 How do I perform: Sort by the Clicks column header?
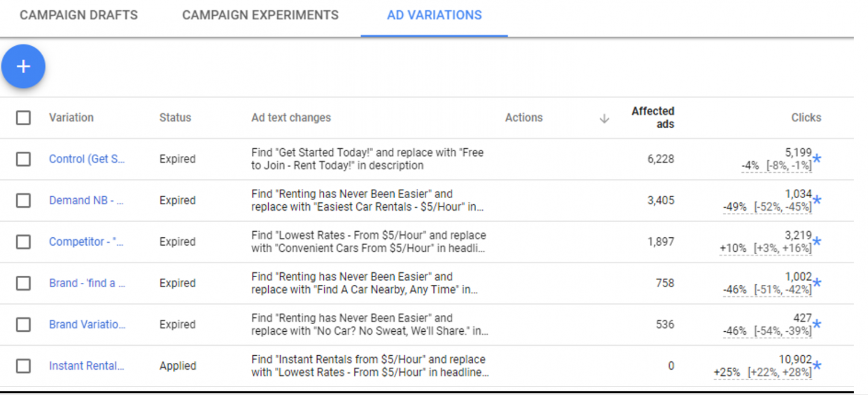[x=806, y=117]
